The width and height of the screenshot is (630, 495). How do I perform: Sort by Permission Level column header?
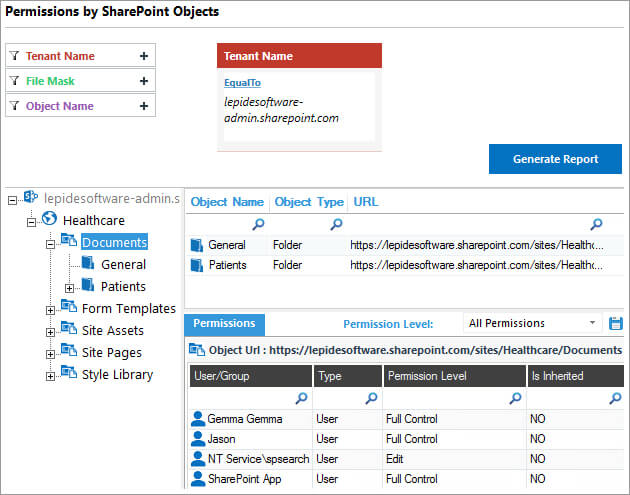pos(455,376)
